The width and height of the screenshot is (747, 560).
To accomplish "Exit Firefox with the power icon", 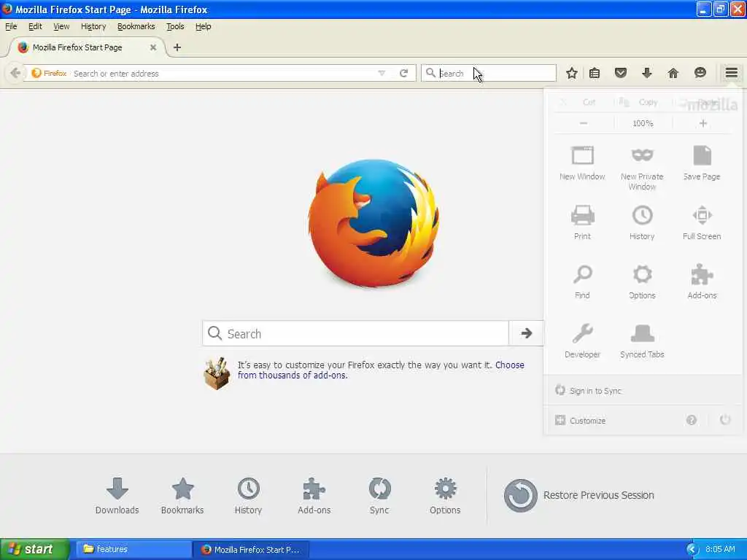I will [725, 420].
